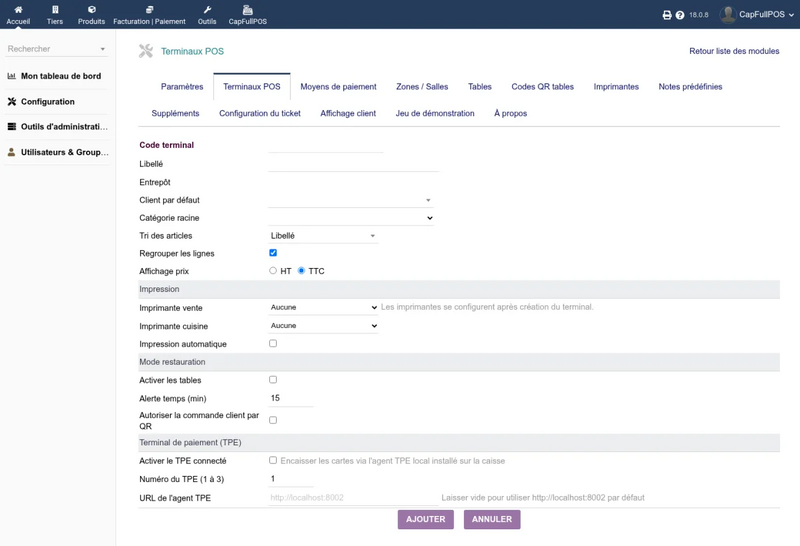Check Autoriser la commande client par QR

273,420
